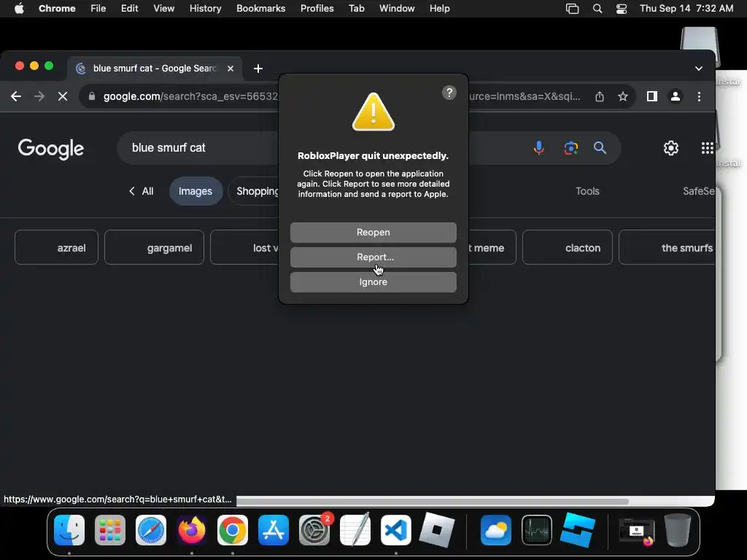This screenshot has width=747, height=560.
Task: Open Control Center in menu bar
Action: point(622,9)
